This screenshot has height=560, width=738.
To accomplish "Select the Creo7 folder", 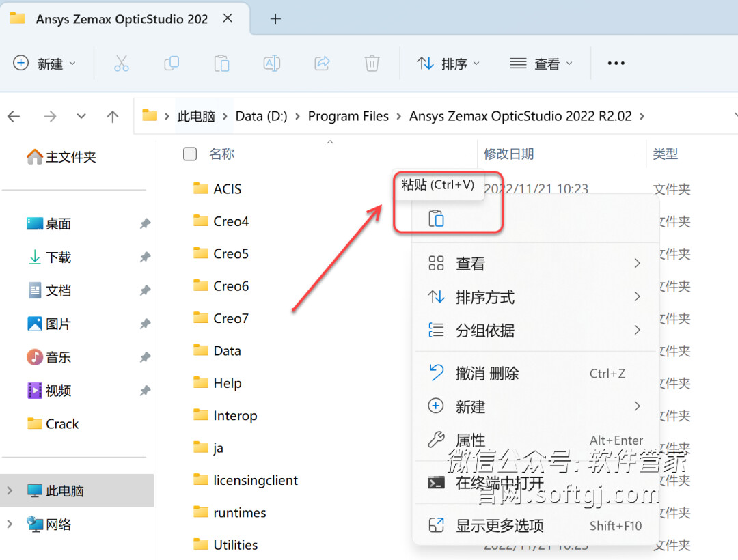I will [x=221, y=318].
